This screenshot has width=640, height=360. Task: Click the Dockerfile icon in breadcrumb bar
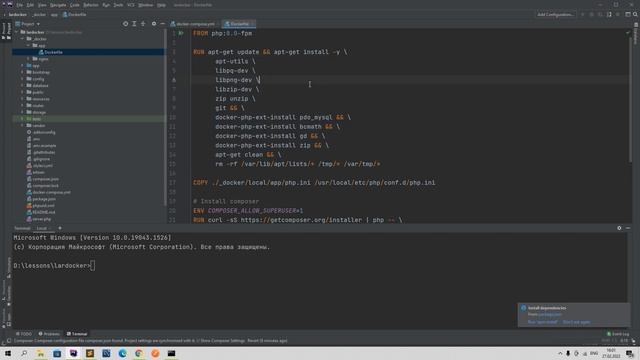(x=65, y=14)
